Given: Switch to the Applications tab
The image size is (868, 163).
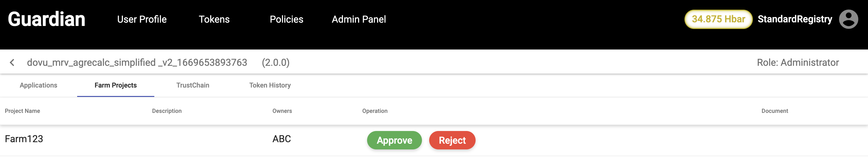Looking at the screenshot, I should [38, 85].
